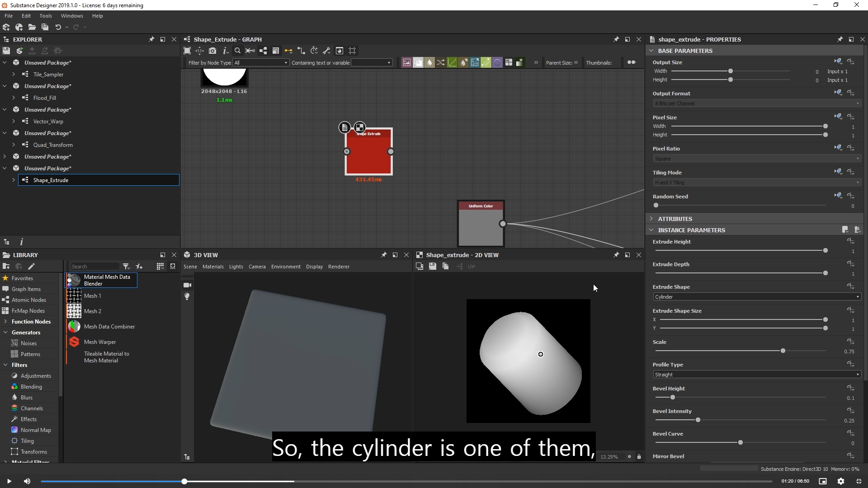The width and height of the screenshot is (868, 488).
Task: Click the camera snapshot icon in graph toolbar
Action: (x=212, y=51)
